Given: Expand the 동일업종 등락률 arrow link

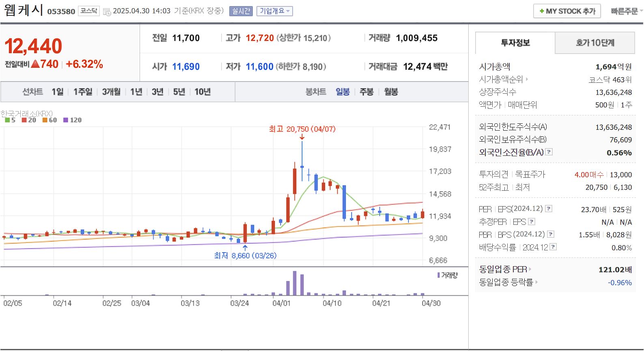Looking at the screenshot, I should (536, 282).
